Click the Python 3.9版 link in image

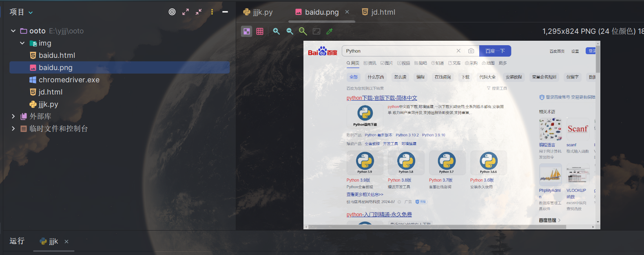359,180
